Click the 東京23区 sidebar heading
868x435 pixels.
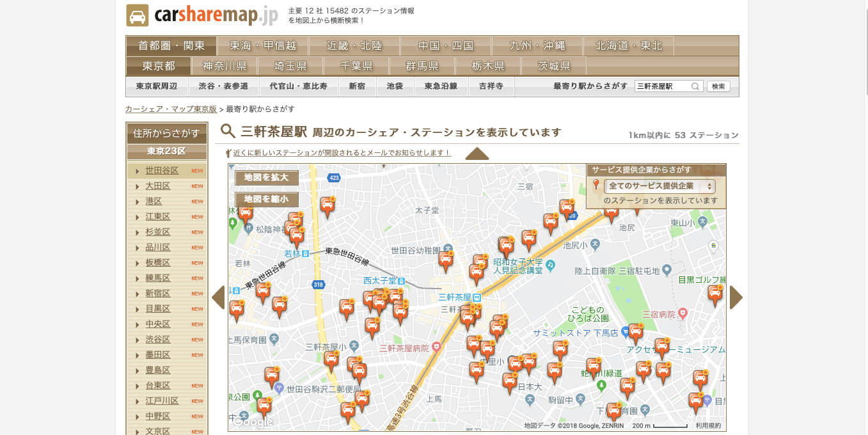click(166, 152)
